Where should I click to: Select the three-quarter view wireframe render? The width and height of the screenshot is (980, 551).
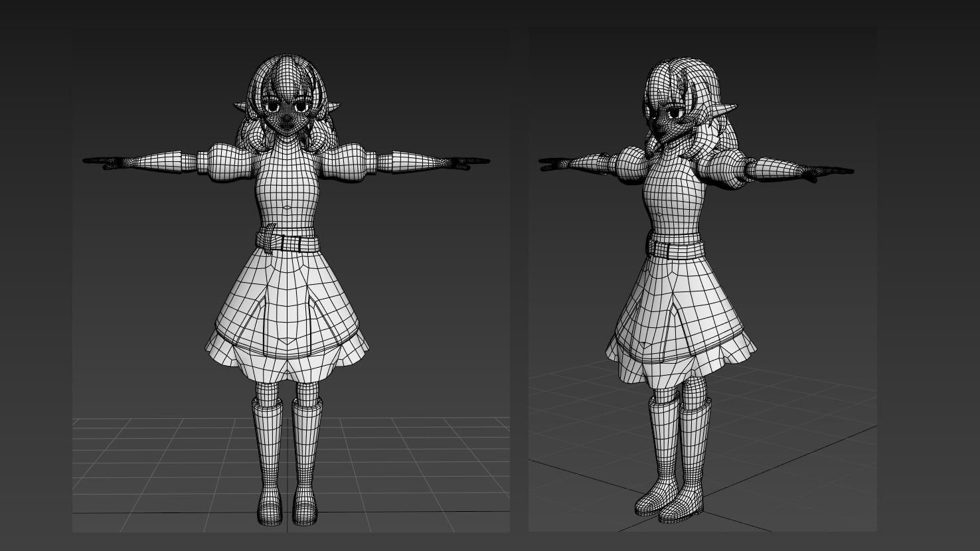[702, 279]
